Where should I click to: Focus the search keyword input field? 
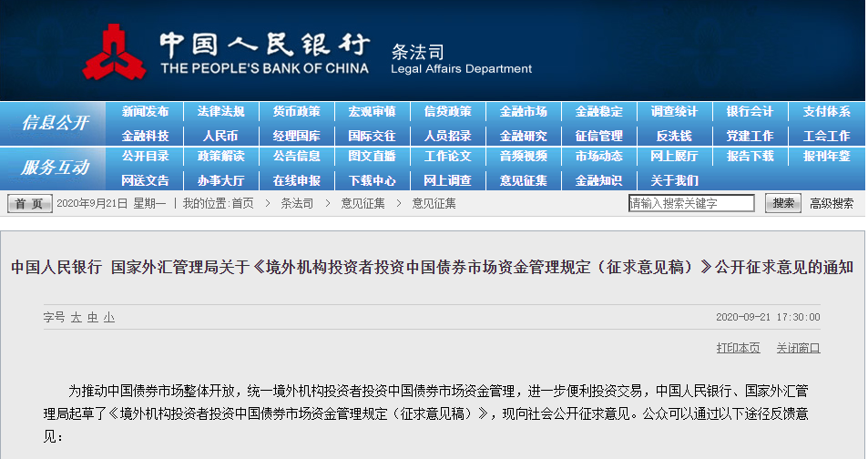(691, 203)
